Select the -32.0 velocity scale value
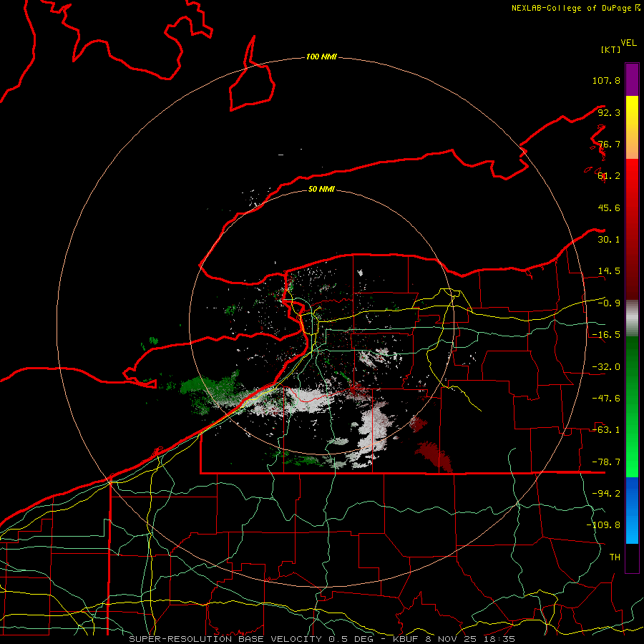This screenshot has width=644, height=644. click(606, 367)
